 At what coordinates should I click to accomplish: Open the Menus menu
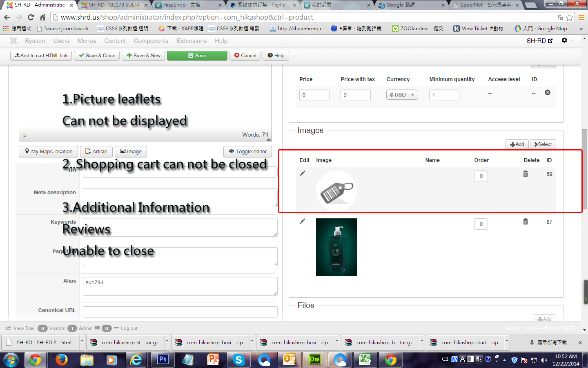87,41
